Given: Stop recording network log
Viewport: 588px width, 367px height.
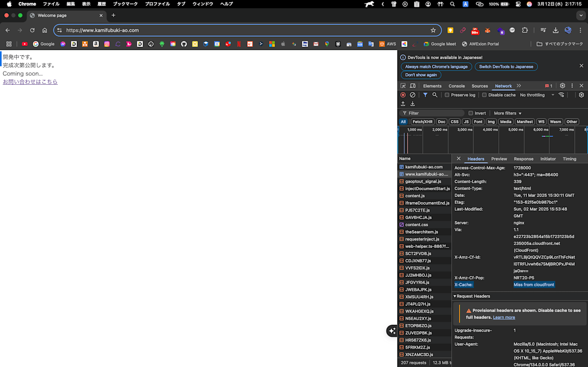Looking at the screenshot, I should (x=403, y=95).
